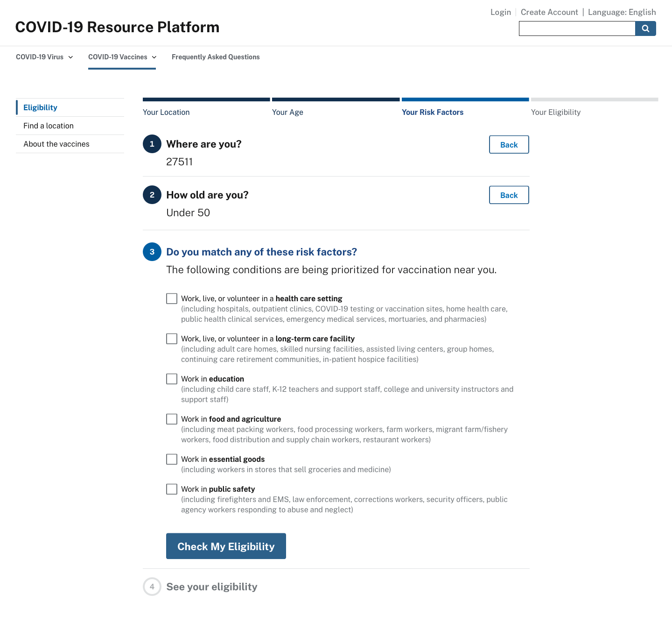Click the risk factors question heading
The height and width of the screenshot is (623, 672).
262,252
